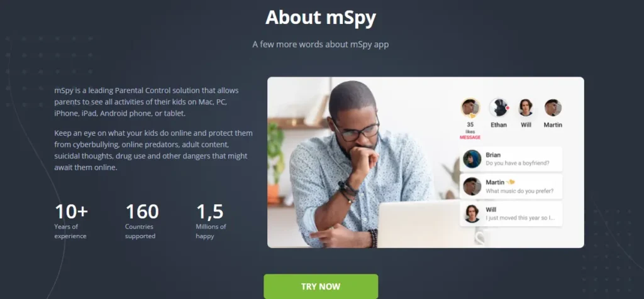Viewport: 644px width, 299px height.
Task: Open the avatar with 35 likes
Action: pyautogui.click(x=470, y=108)
